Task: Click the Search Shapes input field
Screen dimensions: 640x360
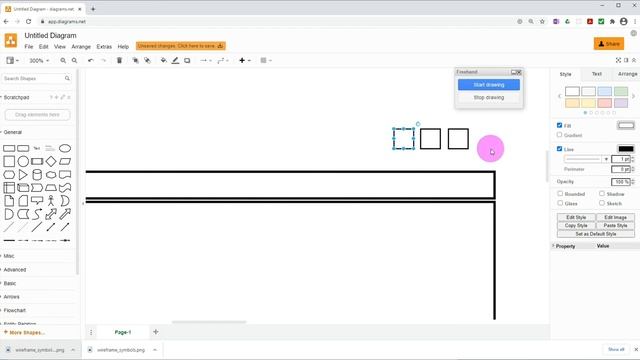Action: (36, 78)
